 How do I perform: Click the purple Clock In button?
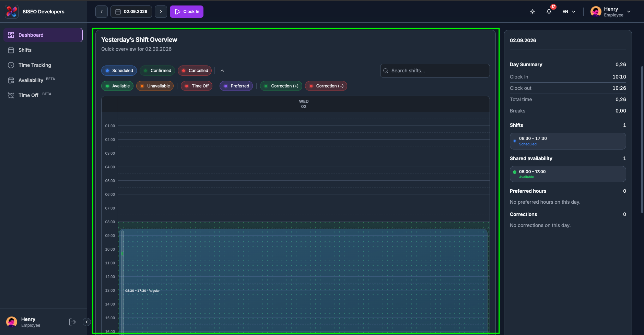(187, 12)
